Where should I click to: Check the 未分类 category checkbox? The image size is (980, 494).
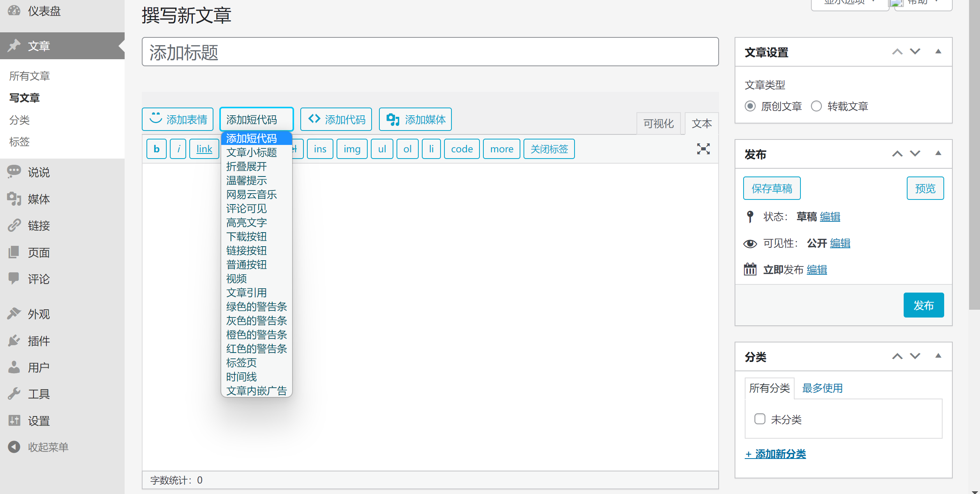(x=760, y=419)
